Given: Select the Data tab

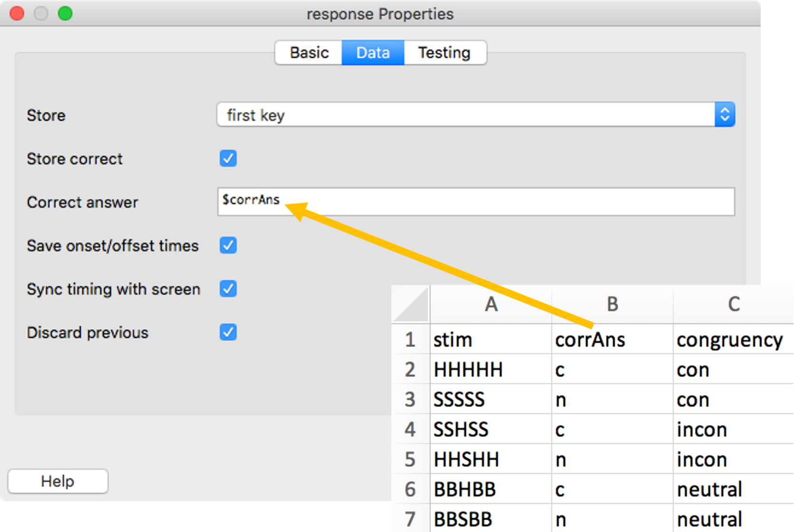Looking at the screenshot, I should (x=373, y=53).
